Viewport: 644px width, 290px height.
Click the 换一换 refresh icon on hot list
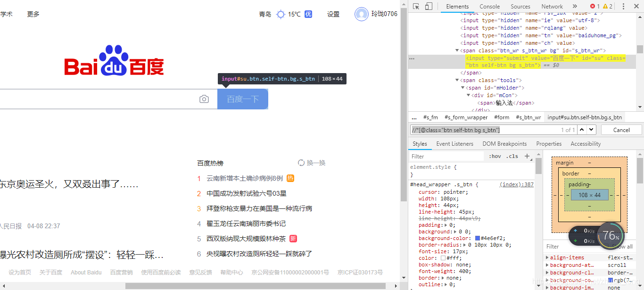click(302, 163)
